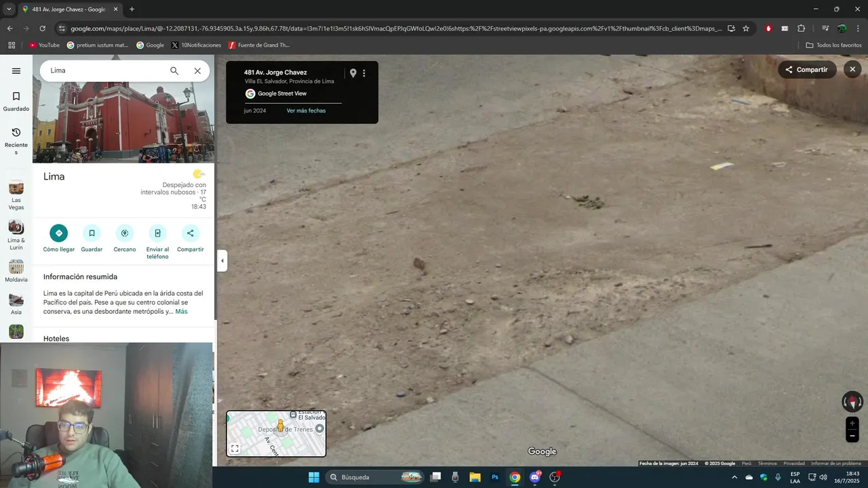Click the Ver más fechas link
868x488 pixels.
pyautogui.click(x=306, y=110)
